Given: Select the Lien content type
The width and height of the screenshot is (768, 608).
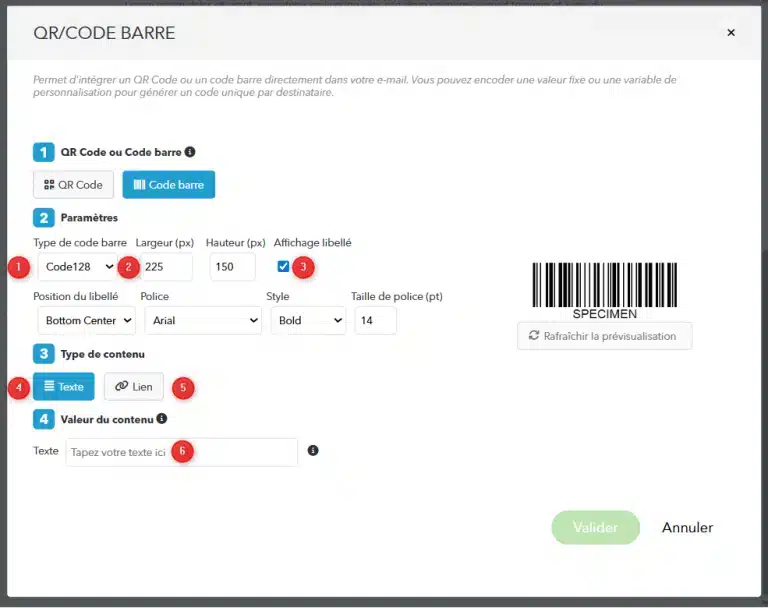Looking at the screenshot, I should (134, 387).
